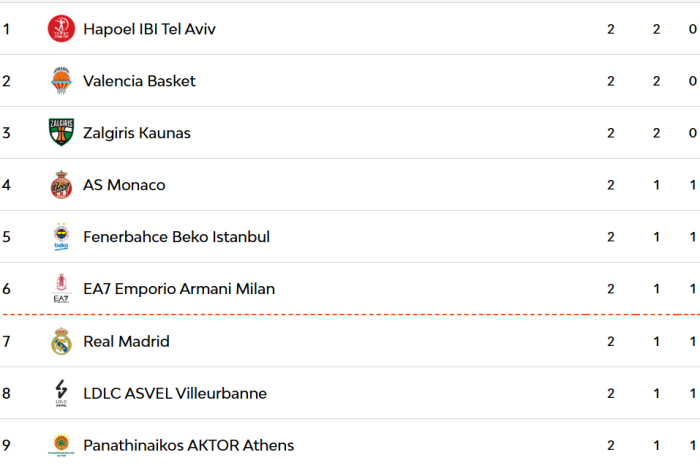700x466 pixels.
Task: Click the LDLC ASVEL Villeurbanne logo
Action: click(x=61, y=393)
